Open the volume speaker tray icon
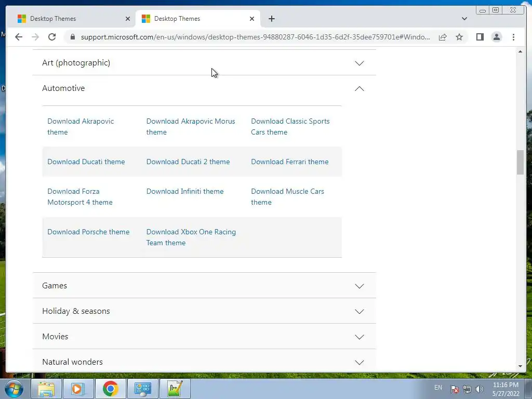This screenshot has height=399, width=532. (479, 389)
